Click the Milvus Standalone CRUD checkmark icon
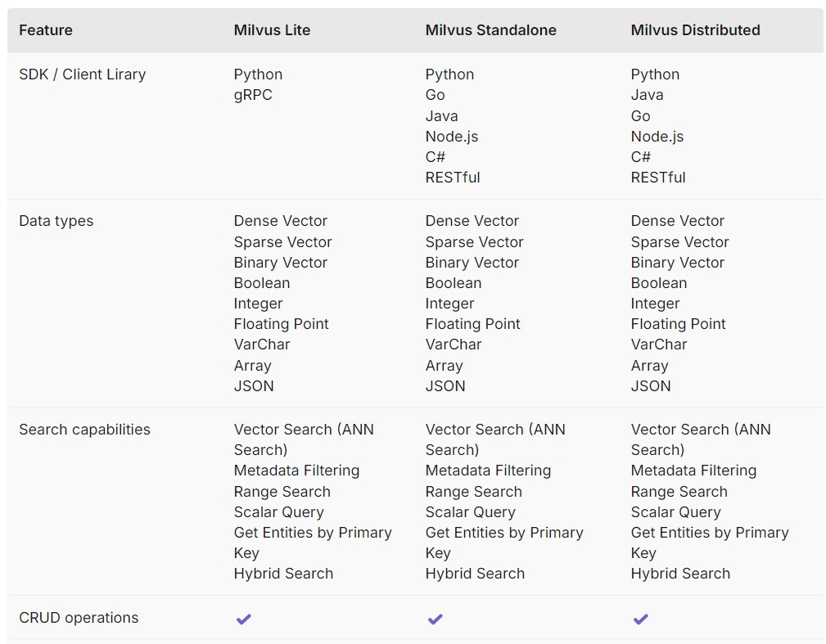 [x=435, y=619]
